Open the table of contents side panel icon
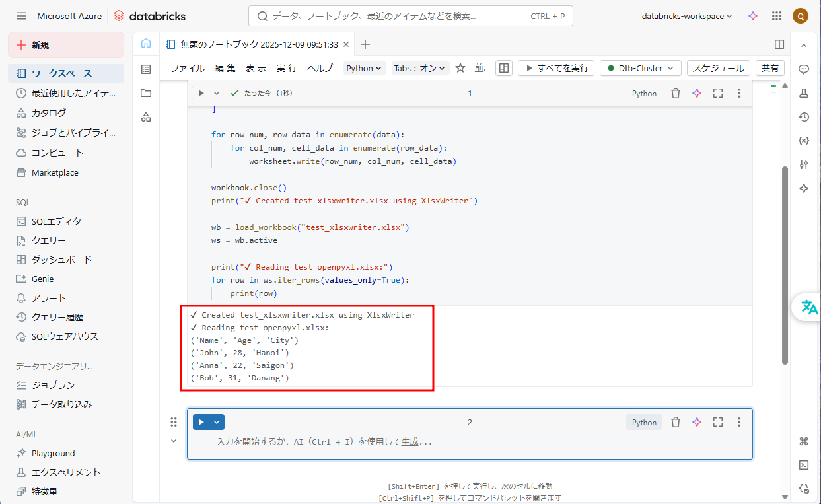Screen dimensions: 821x504 coord(146,69)
